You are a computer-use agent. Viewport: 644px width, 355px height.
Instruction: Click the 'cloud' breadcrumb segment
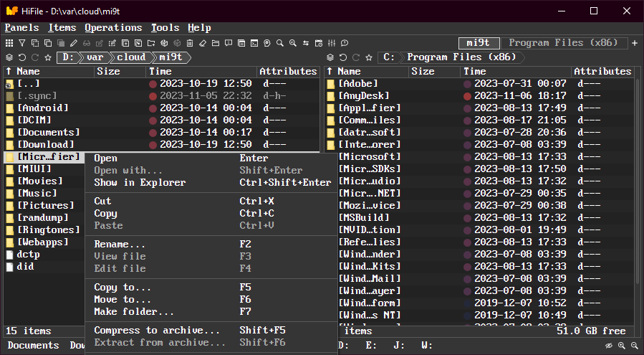point(131,57)
